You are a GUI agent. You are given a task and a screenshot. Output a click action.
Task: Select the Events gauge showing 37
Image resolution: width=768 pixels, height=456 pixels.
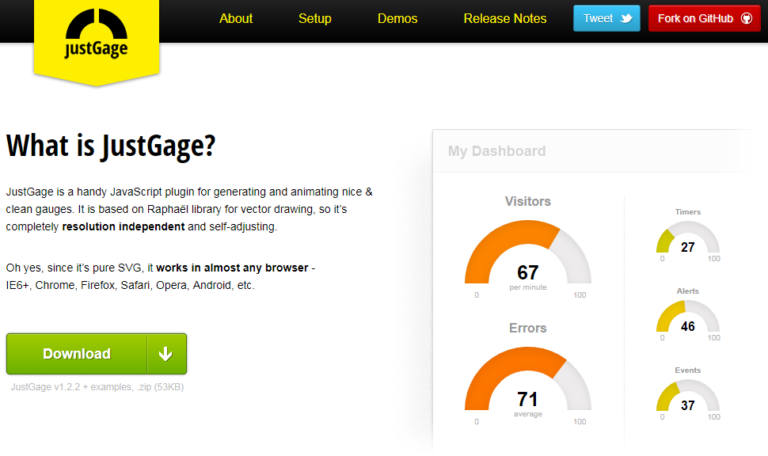[x=687, y=397]
